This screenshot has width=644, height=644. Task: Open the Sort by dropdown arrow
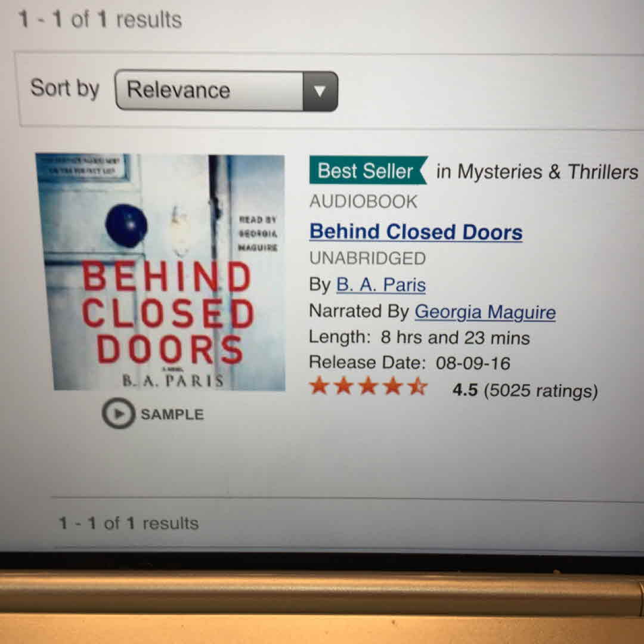point(320,91)
